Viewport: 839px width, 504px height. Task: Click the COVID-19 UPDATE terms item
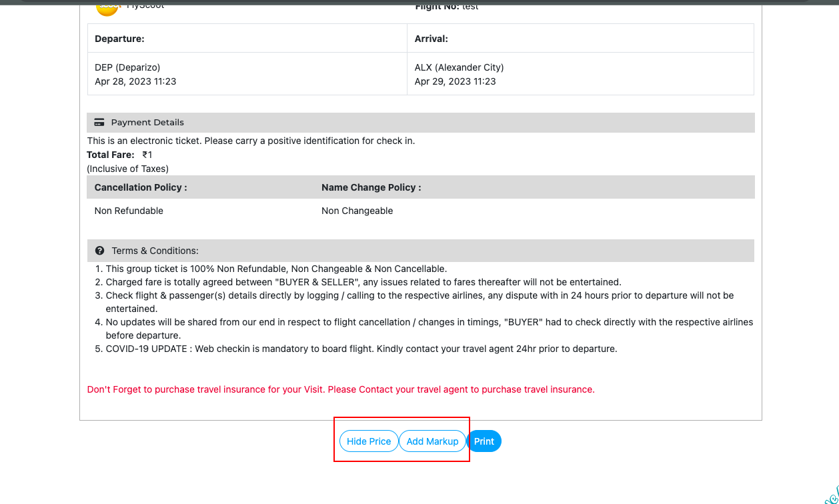coord(361,349)
